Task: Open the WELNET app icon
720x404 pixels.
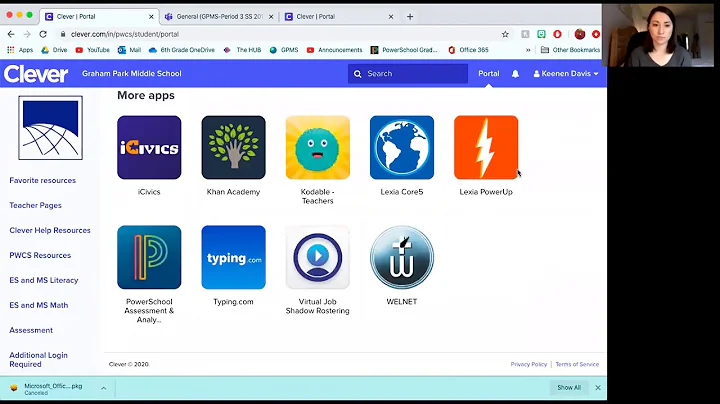Action: coord(402,257)
